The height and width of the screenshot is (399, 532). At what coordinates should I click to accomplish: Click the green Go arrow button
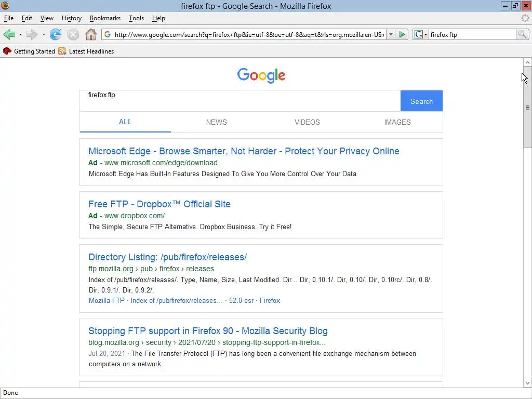point(402,34)
